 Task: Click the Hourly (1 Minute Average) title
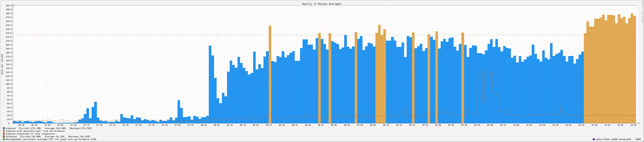pos(322,4)
